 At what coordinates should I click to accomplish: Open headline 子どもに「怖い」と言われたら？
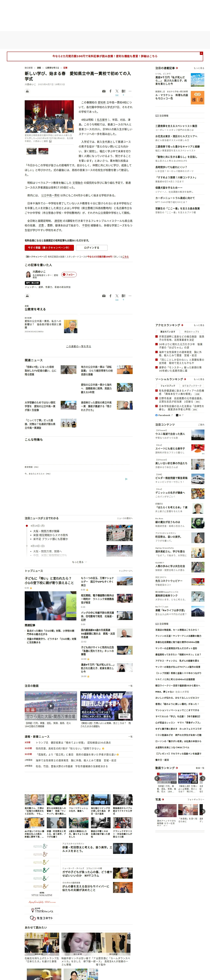coord(50,580)
